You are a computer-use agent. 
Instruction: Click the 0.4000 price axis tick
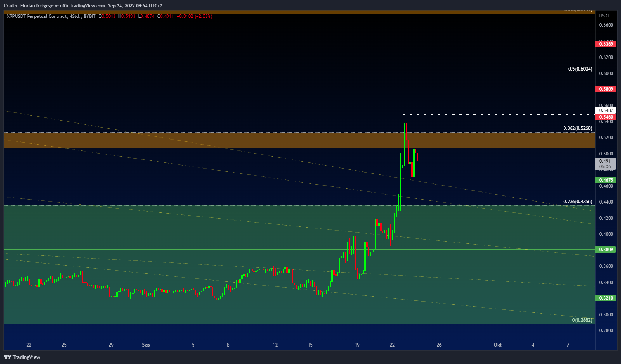(606, 234)
